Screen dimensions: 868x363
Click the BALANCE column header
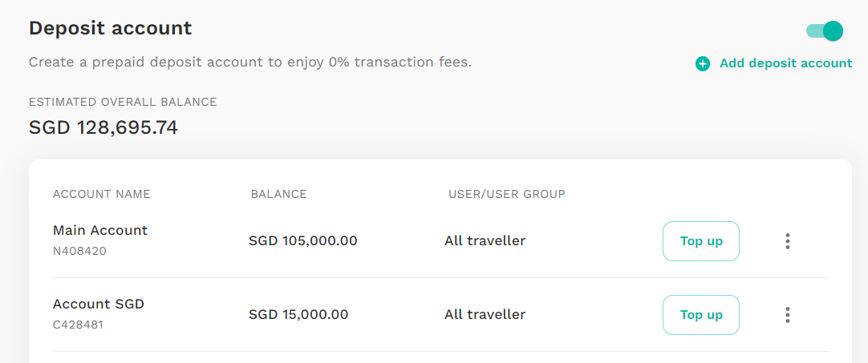[278, 194]
